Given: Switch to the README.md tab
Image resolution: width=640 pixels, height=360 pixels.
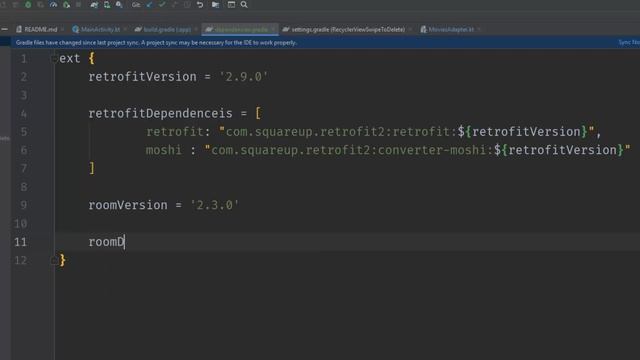Looking at the screenshot, I should [41, 29].
